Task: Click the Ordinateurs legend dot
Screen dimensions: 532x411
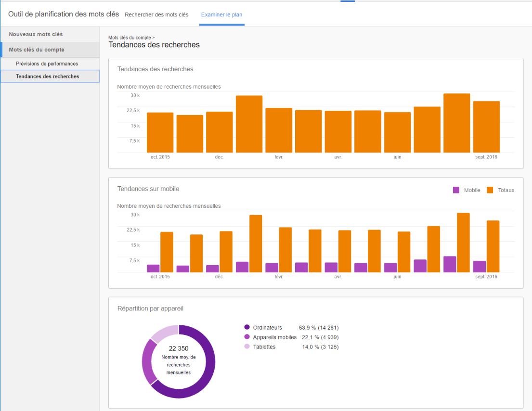Action: [x=247, y=327]
